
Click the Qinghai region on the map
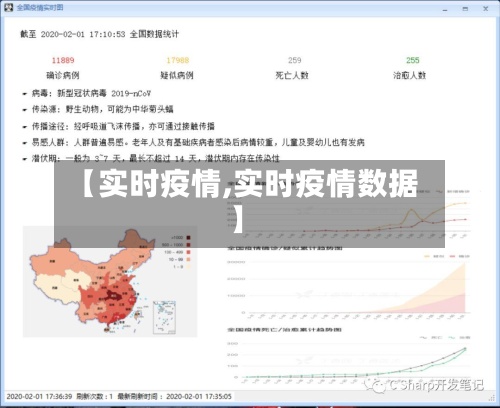pos(77,279)
